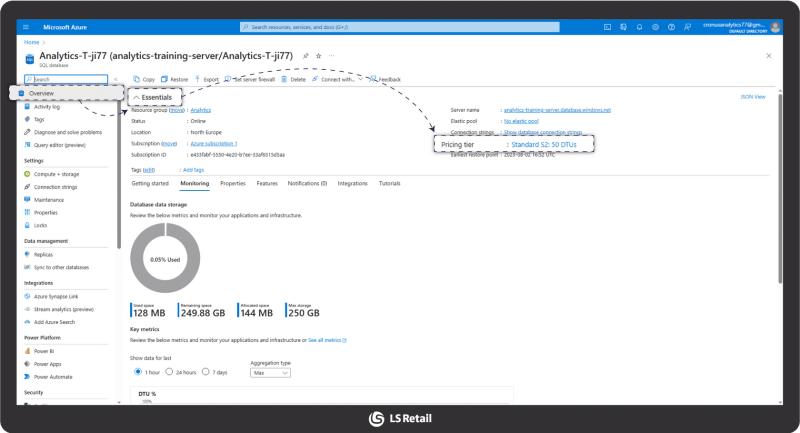Open Power BI in sidebar
This screenshot has width=800, height=433.
[x=44, y=351]
